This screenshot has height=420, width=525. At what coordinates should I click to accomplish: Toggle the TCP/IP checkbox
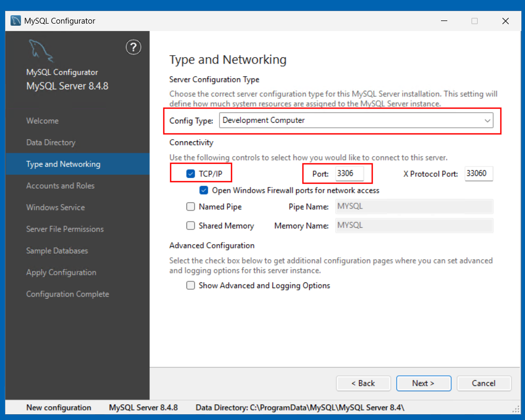click(x=191, y=173)
